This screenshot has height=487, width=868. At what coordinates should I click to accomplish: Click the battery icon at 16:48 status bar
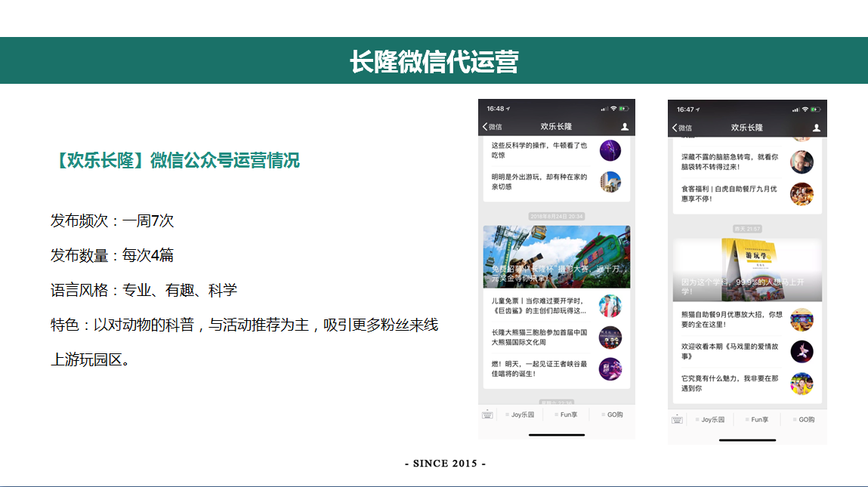[624, 109]
